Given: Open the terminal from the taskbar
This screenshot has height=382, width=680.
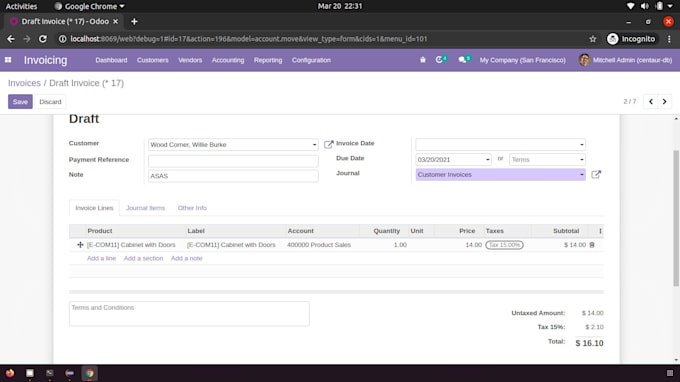Looking at the screenshot, I should 50,373.
